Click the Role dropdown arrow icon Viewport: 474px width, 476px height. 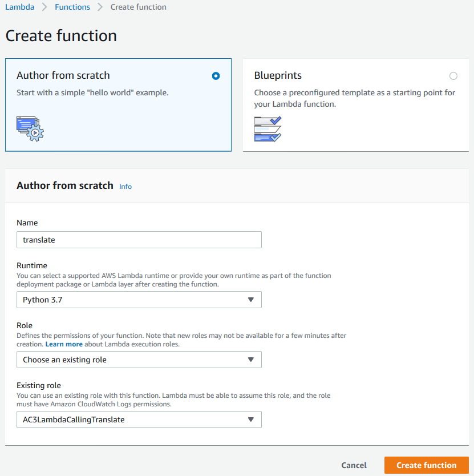(x=251, y=360)
